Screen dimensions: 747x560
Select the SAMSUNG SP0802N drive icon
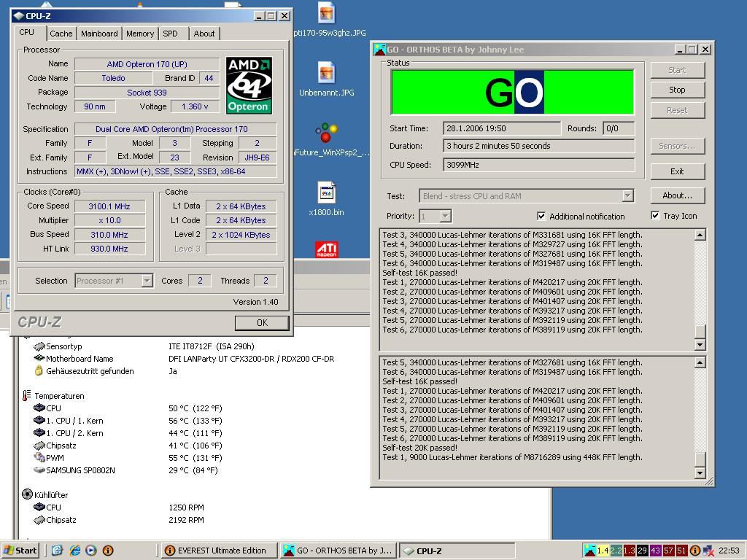(x=39, y=470)
